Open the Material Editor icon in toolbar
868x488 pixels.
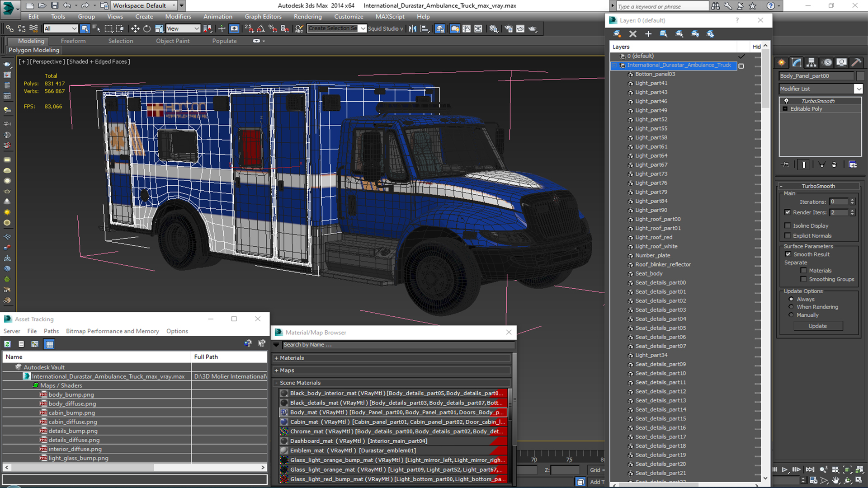click(493, 28)
